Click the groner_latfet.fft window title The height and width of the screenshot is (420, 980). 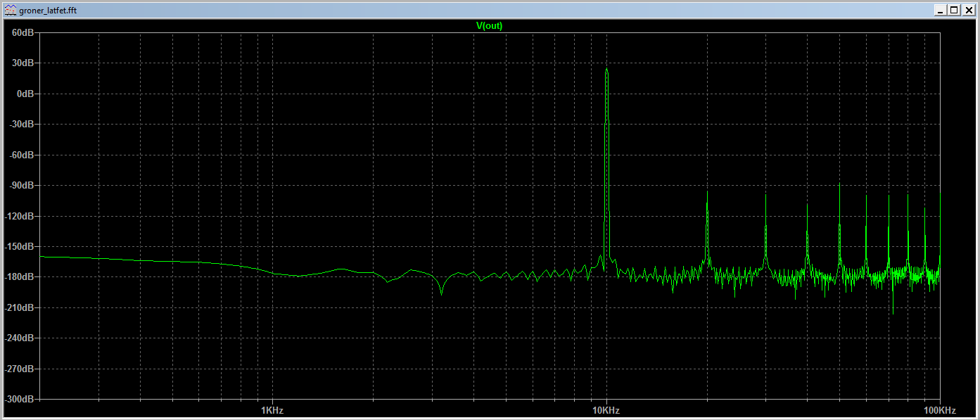click(x=47, y=10)
